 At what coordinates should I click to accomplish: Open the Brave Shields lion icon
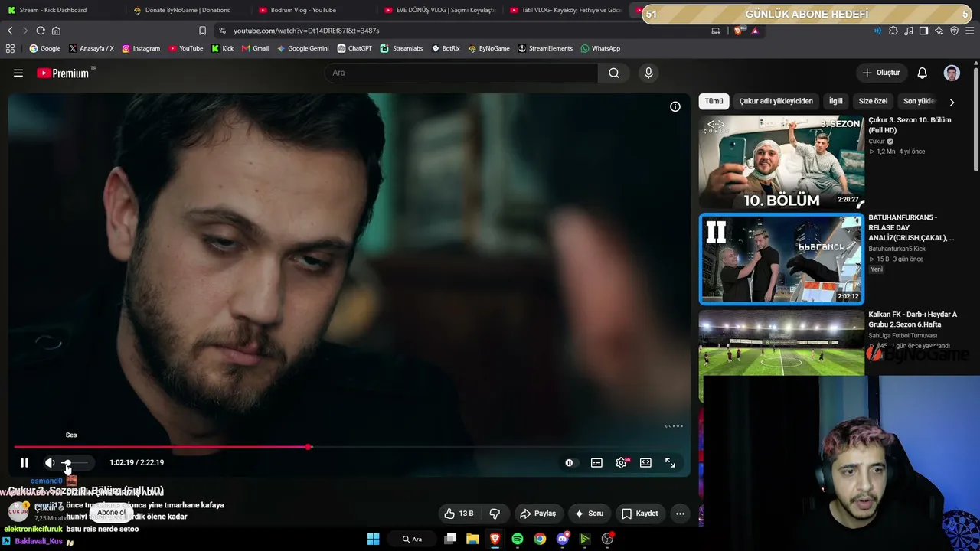point(738,31)
